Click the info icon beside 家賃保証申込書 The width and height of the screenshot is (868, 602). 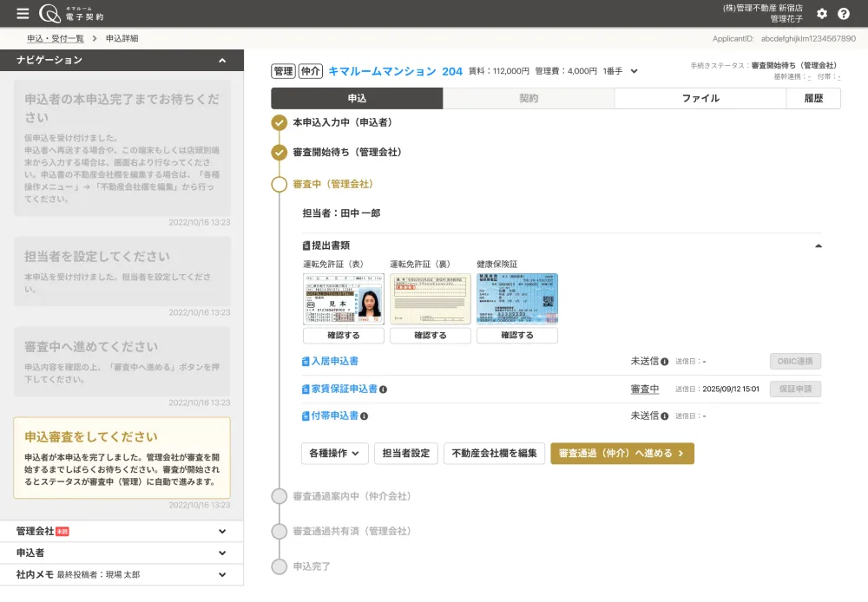[x=385, y=389]
